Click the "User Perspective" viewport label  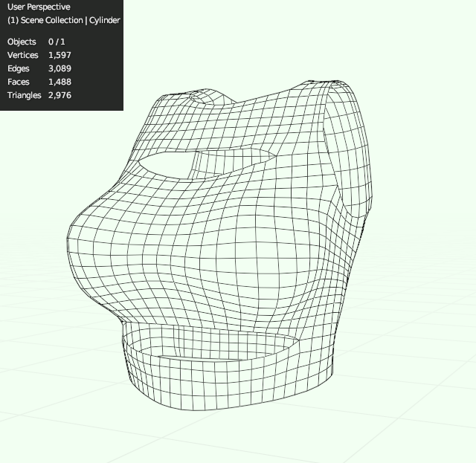click(39, 7)
